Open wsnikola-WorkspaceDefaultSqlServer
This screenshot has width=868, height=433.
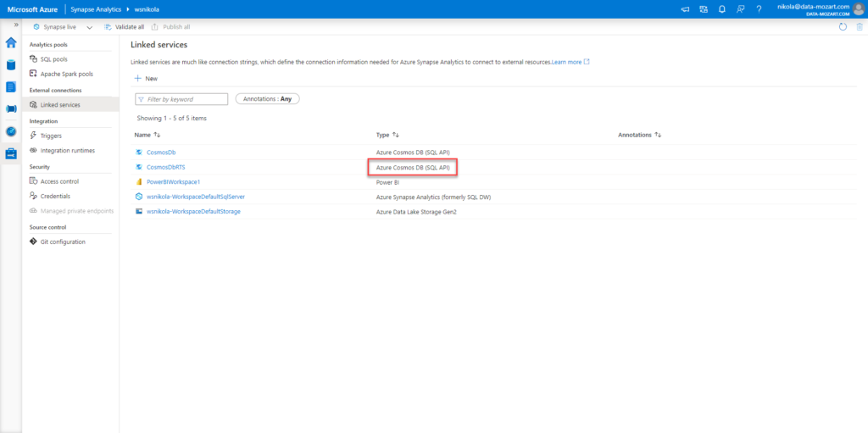tap(196, 197)
